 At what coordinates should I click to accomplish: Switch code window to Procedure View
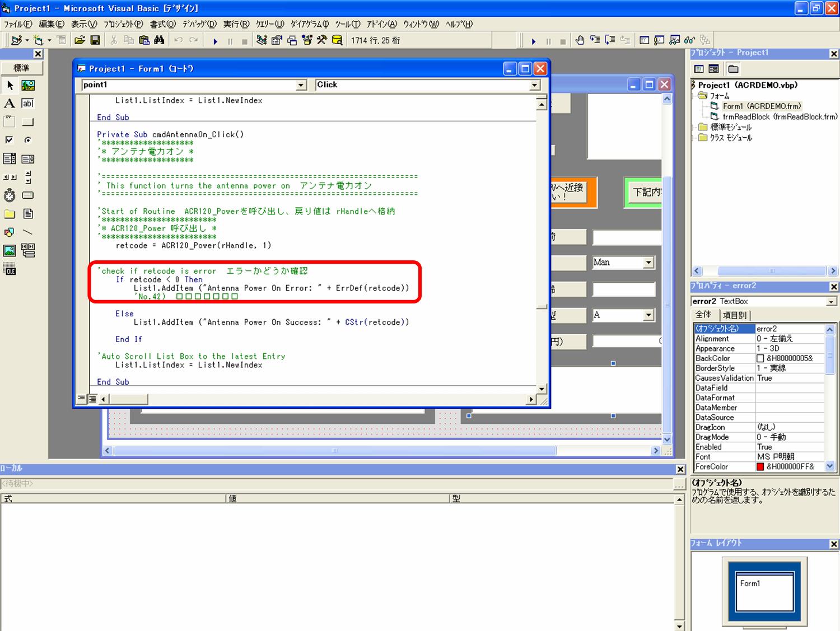(82, 399)
